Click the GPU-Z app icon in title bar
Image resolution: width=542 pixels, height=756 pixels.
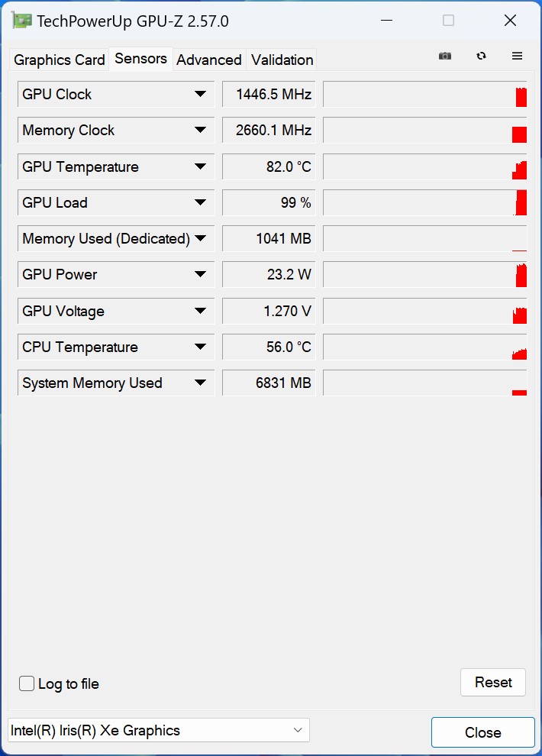(22, 21)
